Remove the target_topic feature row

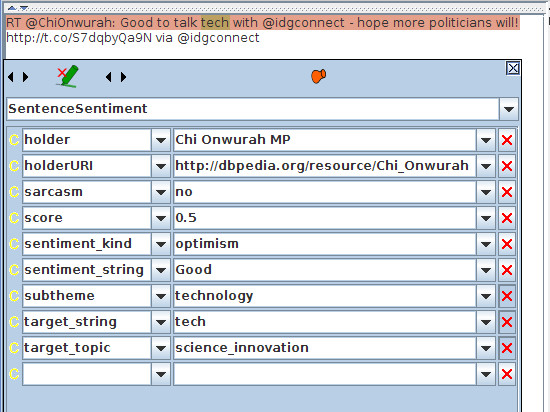click(507, 348)
